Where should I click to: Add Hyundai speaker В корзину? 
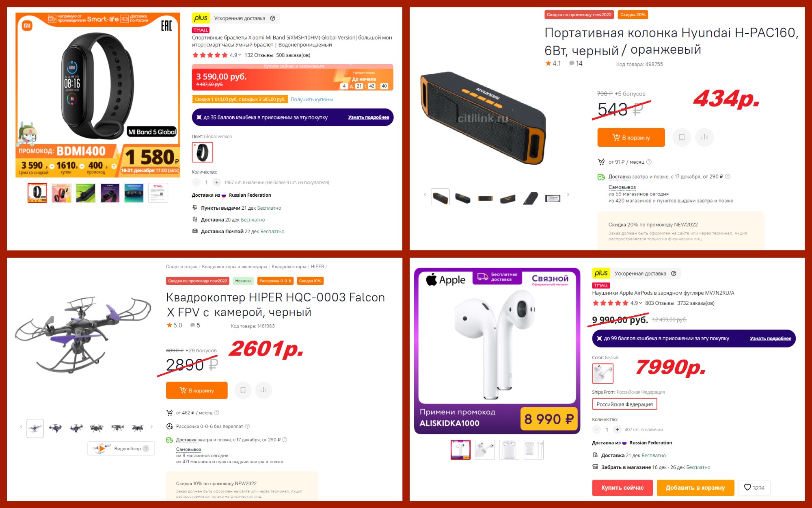point(631,137)
